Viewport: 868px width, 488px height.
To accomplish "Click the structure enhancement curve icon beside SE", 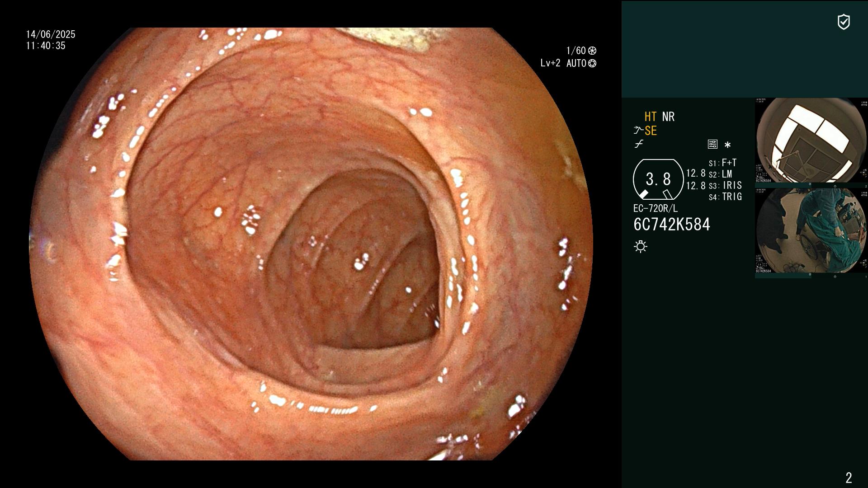I will [638, 131].
